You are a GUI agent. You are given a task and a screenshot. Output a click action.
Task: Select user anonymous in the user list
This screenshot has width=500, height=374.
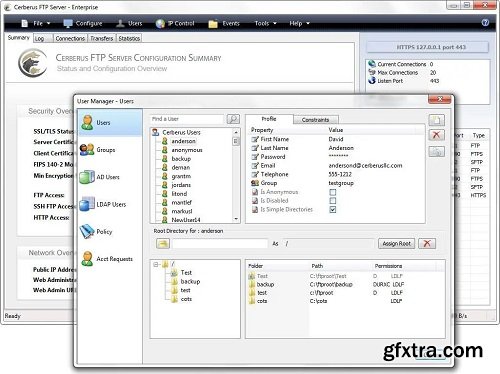pos(187,150)
